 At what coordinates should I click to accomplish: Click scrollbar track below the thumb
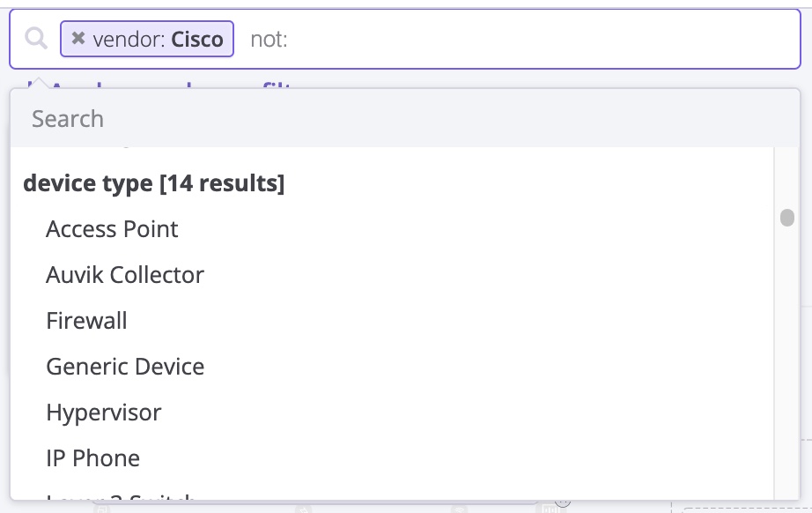pos(787,363)
